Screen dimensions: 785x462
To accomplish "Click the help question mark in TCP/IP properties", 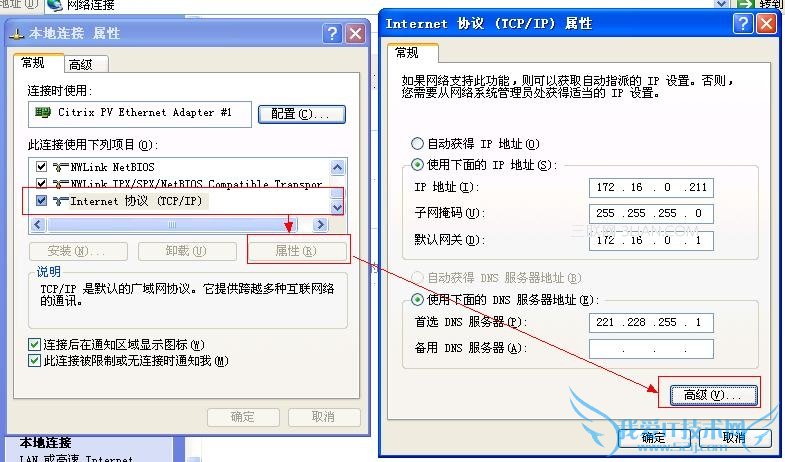I will point(743,23).
